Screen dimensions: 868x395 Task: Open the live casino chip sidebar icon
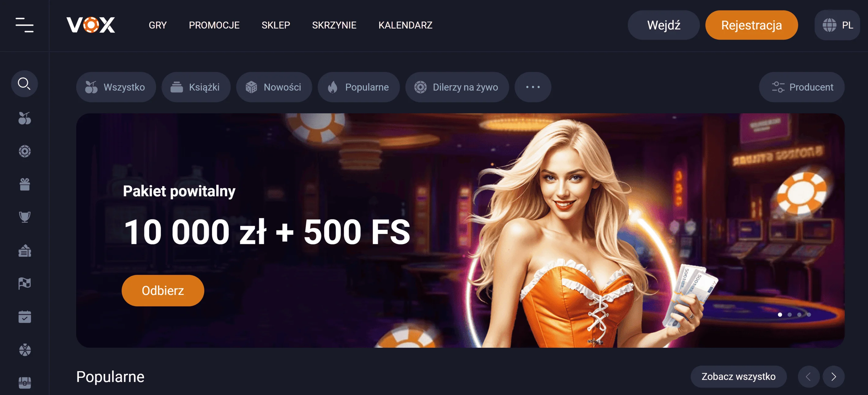coord(24,151)
